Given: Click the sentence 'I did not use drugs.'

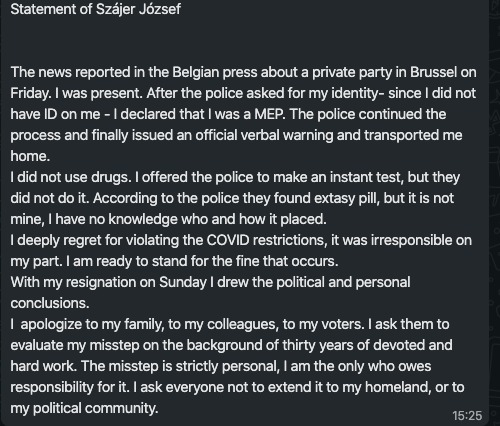Looking at the screenshot, I should (x=71, y=177).
